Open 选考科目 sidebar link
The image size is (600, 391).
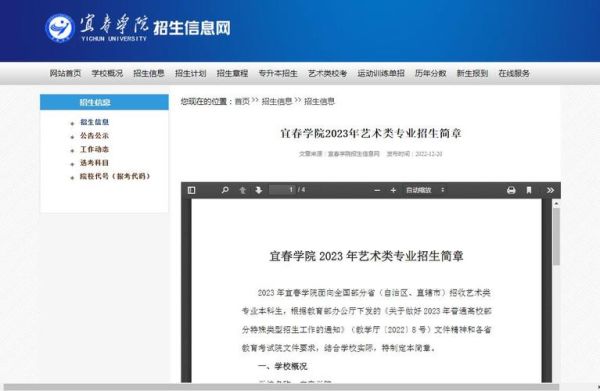coord(95,163)
